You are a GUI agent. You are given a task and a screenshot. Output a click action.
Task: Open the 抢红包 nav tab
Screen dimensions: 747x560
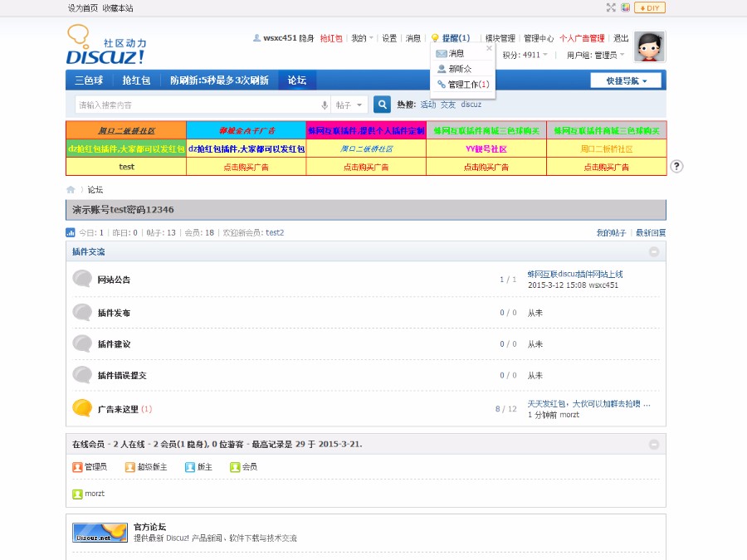click(136, 80)
